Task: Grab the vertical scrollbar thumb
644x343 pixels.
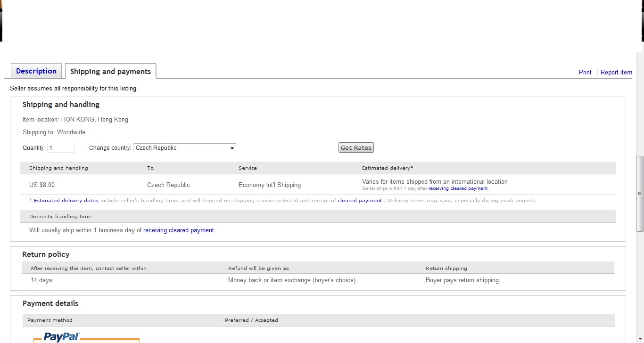Action: [x=640, y=193]
